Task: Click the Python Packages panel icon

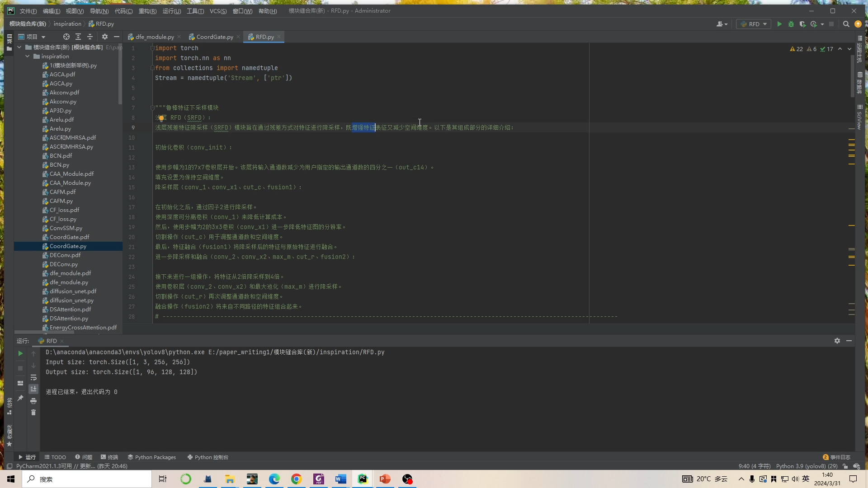Action: [151, 456]
